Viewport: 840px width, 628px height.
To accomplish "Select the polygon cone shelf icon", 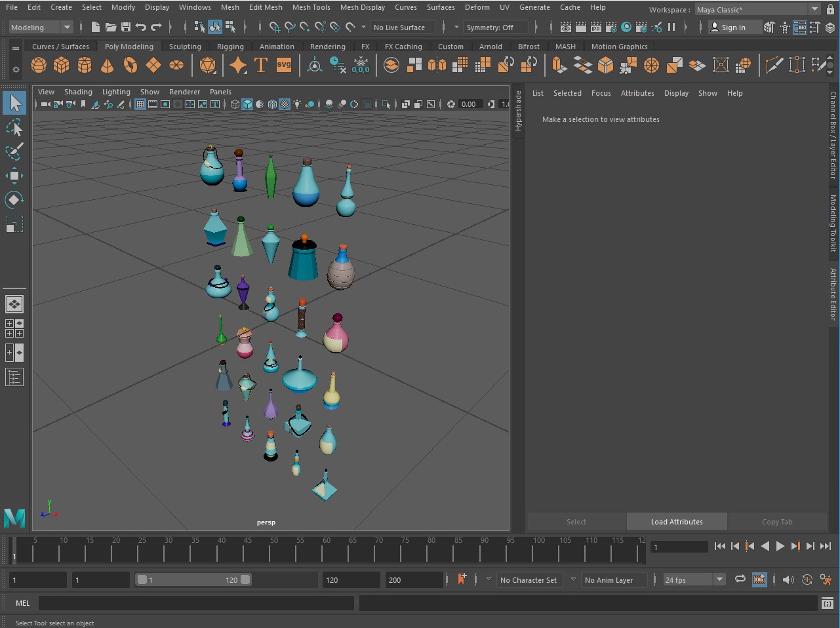I will 107,65.
